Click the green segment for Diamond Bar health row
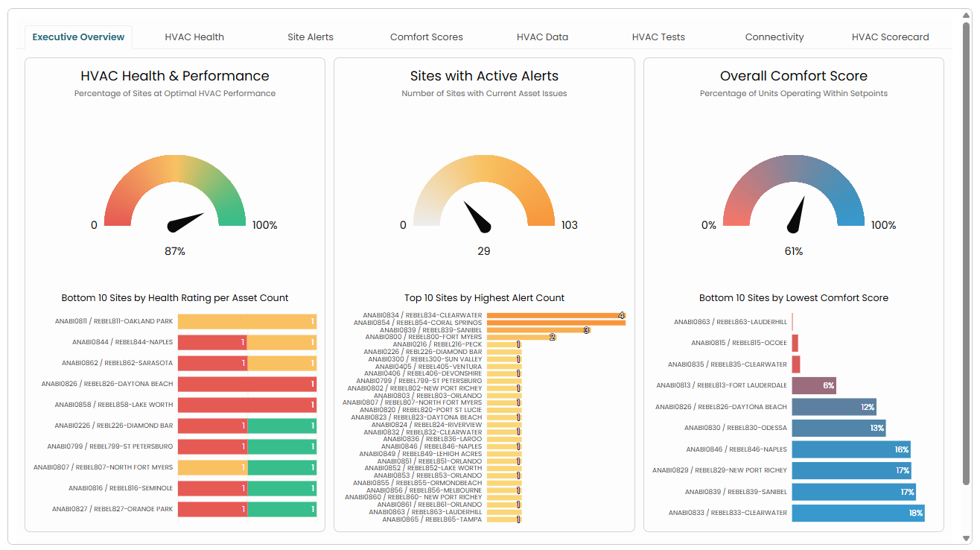The height and width of the screenshot is (550, 980). tap(282, 426)
